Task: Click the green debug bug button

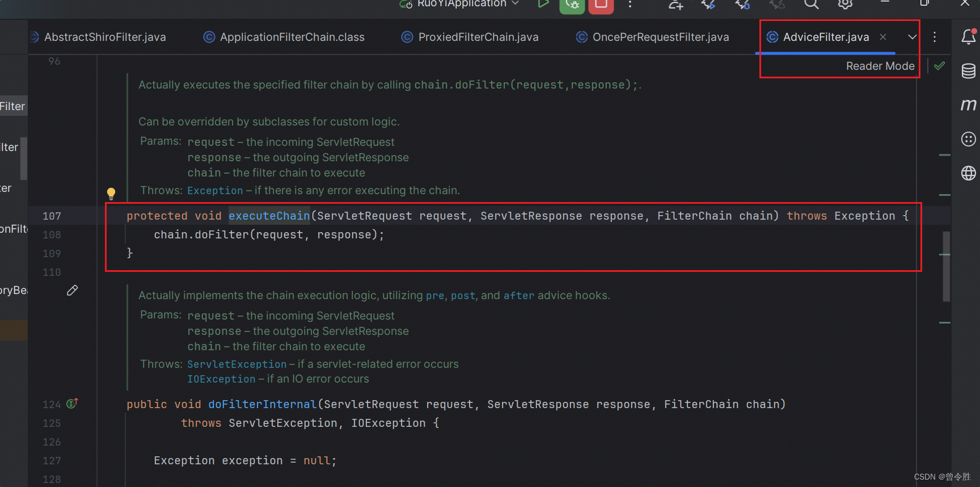Action: 572,5
